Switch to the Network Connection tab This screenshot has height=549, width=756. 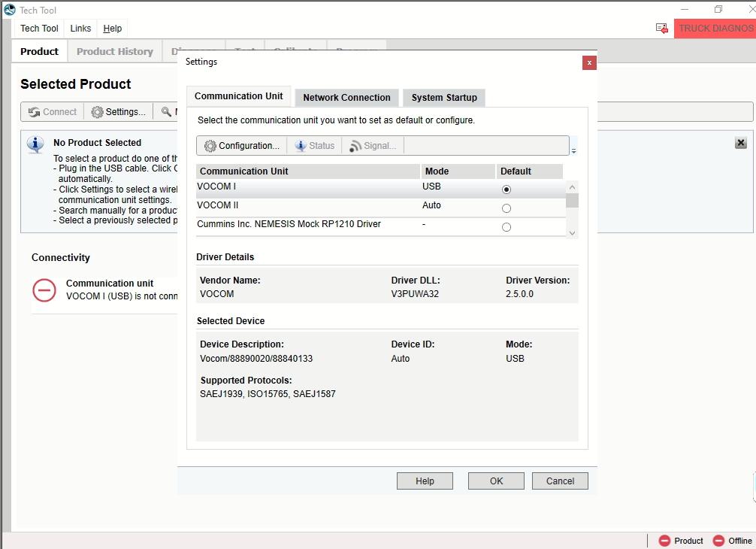(346, 98)
